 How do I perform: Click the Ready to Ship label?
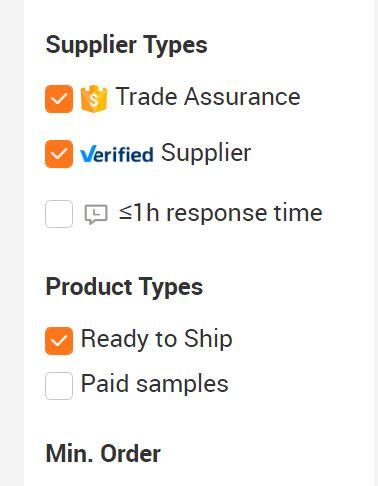pyautogui.click(x=157, y=340)
